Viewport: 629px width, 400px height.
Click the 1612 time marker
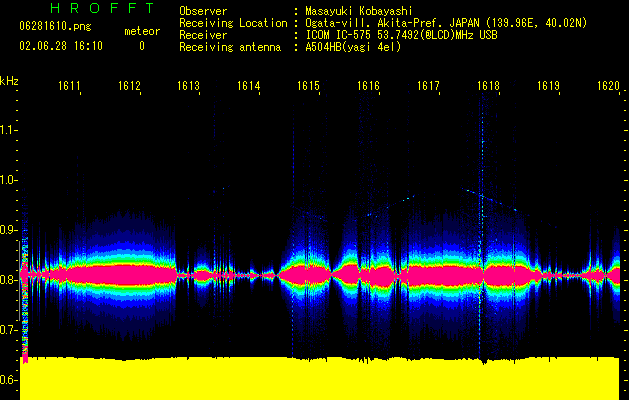[129, 86]
